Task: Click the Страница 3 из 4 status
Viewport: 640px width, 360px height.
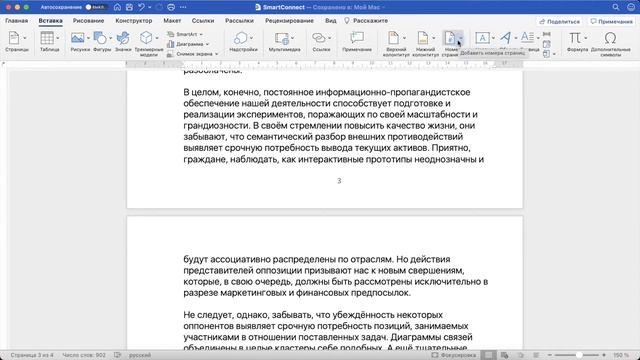Action: click(x=32, y=355)
